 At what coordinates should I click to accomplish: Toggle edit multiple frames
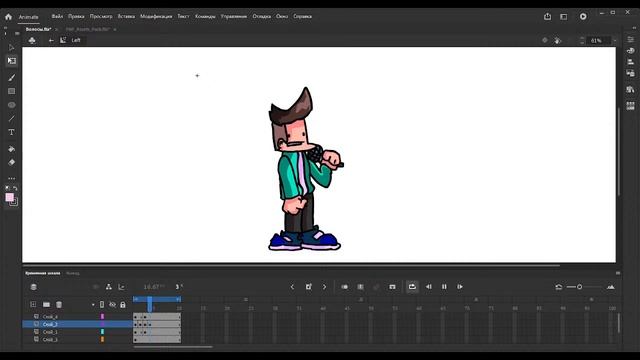tap(360, 287)
